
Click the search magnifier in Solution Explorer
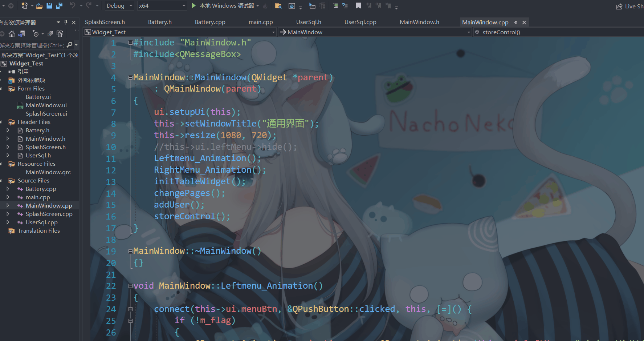tap(70, 45)
